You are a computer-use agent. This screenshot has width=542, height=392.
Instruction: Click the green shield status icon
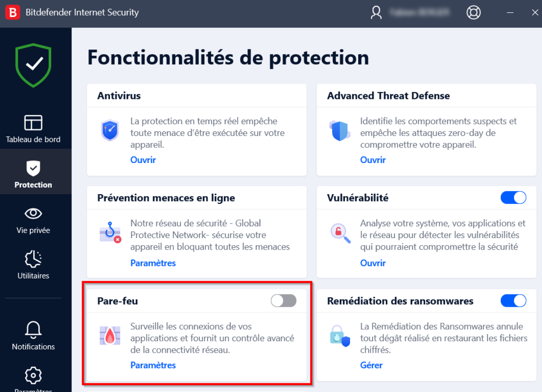coord(33,65)
